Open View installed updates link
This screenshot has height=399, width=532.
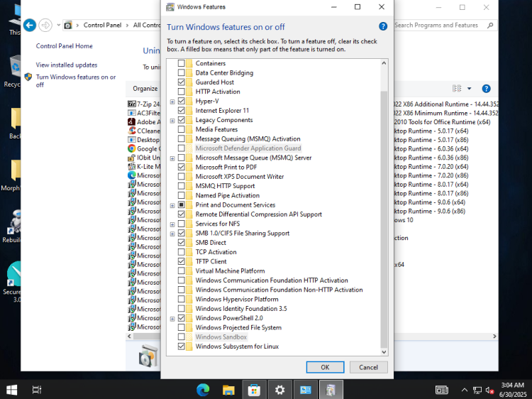point(67,65)
